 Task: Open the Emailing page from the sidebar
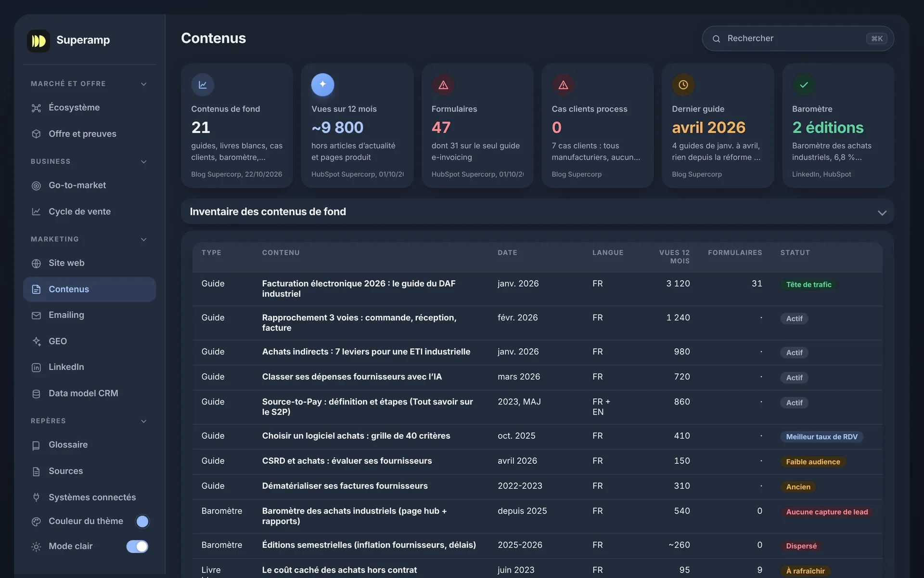pyautogui.click(x=90, y=315)
